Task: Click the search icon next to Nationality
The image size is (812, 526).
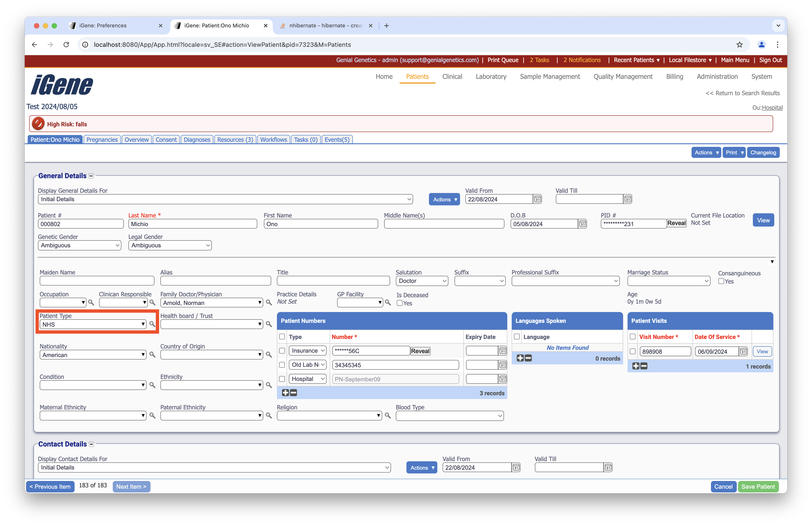Action: [152, 355]
